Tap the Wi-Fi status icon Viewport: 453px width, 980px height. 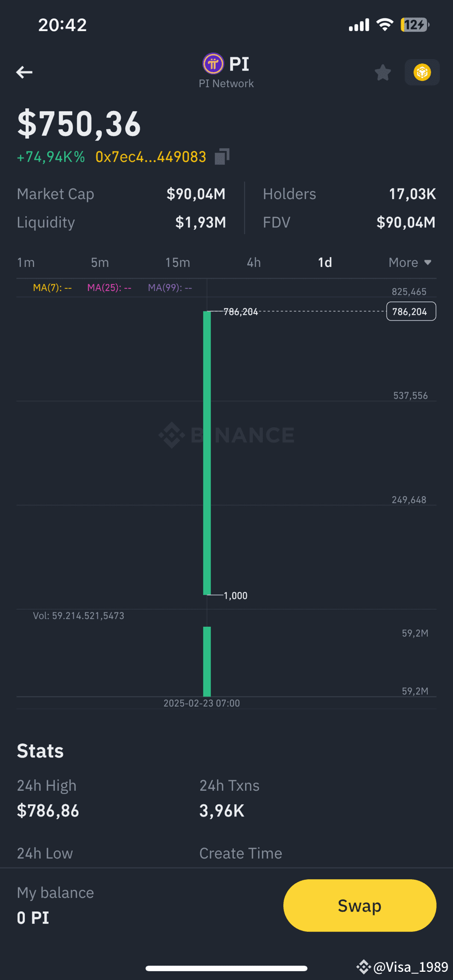[x=385, y=25]
